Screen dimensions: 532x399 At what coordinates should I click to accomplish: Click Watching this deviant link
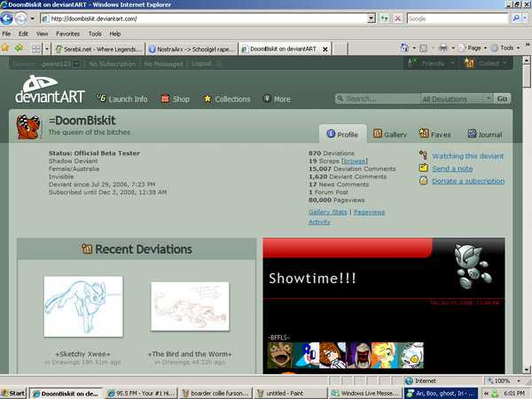point(468,156)
